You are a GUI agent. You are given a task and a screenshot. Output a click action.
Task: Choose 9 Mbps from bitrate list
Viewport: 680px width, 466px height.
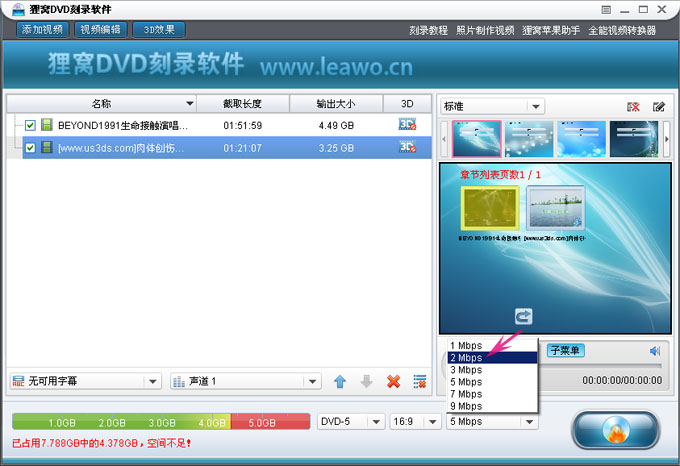point(492,406)
